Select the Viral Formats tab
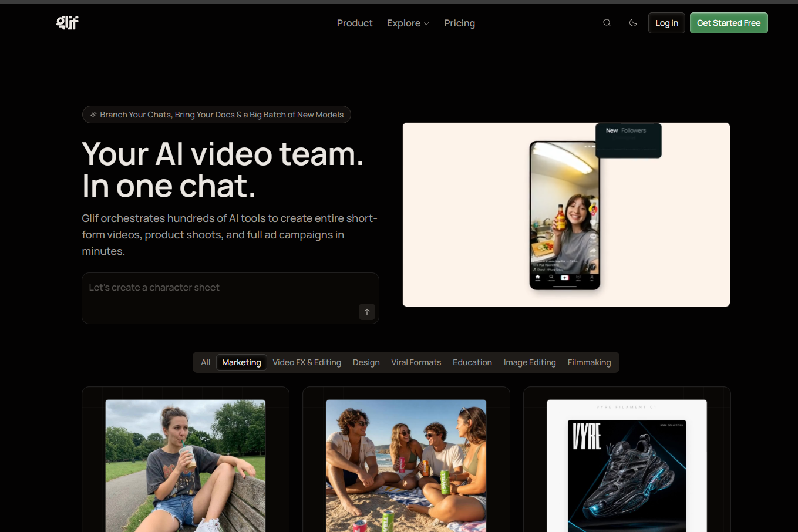The height and width of the screenshot is (532, 798). pyautogui.click(x=416, y=362)
